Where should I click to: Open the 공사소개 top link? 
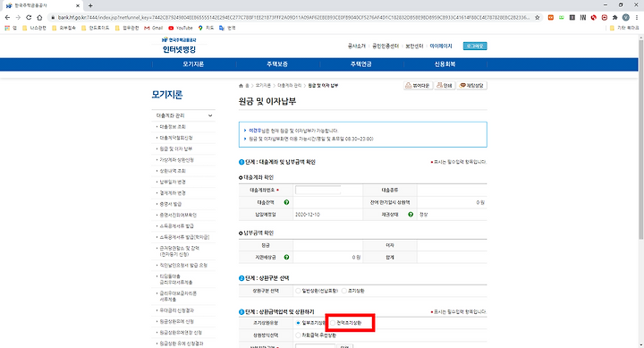(x=357, y=46)
